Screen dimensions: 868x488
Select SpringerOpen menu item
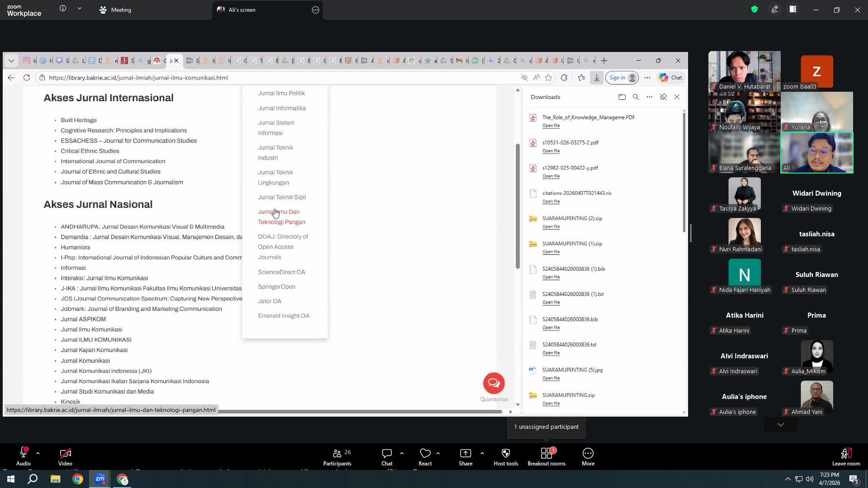coord(277,286)
